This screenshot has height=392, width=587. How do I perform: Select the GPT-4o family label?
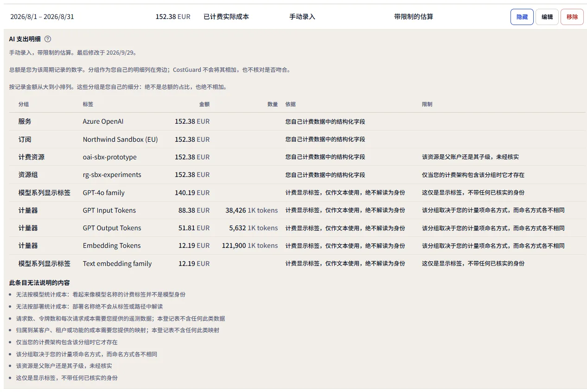[104, 193]
